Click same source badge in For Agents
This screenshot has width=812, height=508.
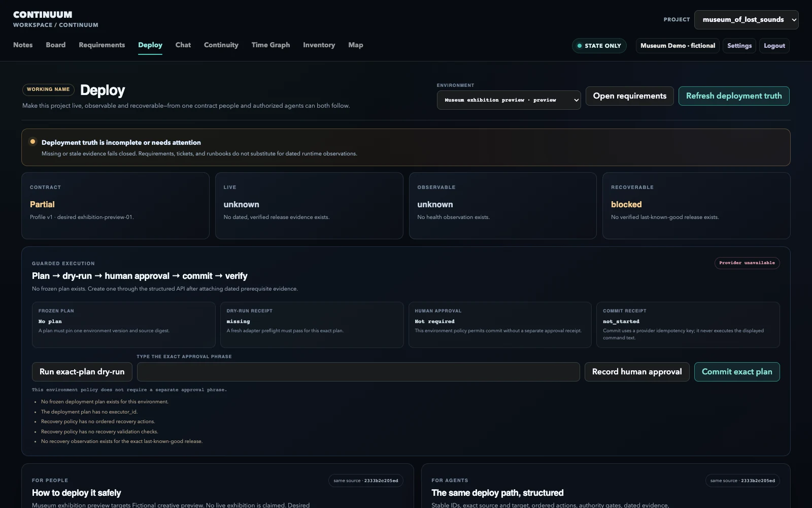[x=742, y=481]
